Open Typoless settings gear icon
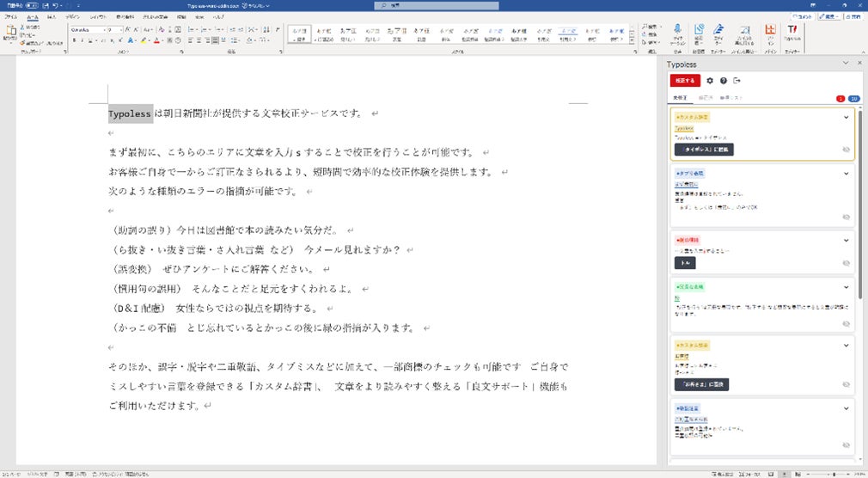The image size is (868, 478). (710, 81)
